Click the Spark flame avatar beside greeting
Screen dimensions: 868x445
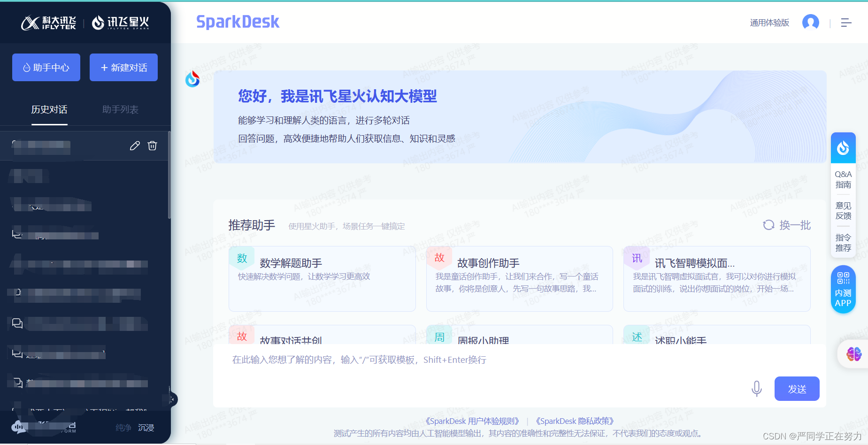(192, 79)
